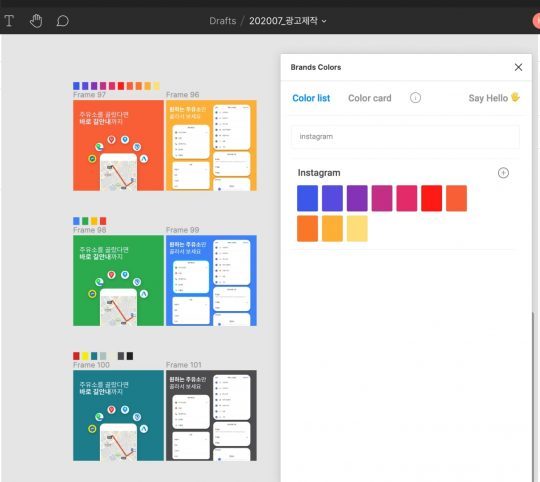Select the orange Frame 97 artboard

click(118, 145)
